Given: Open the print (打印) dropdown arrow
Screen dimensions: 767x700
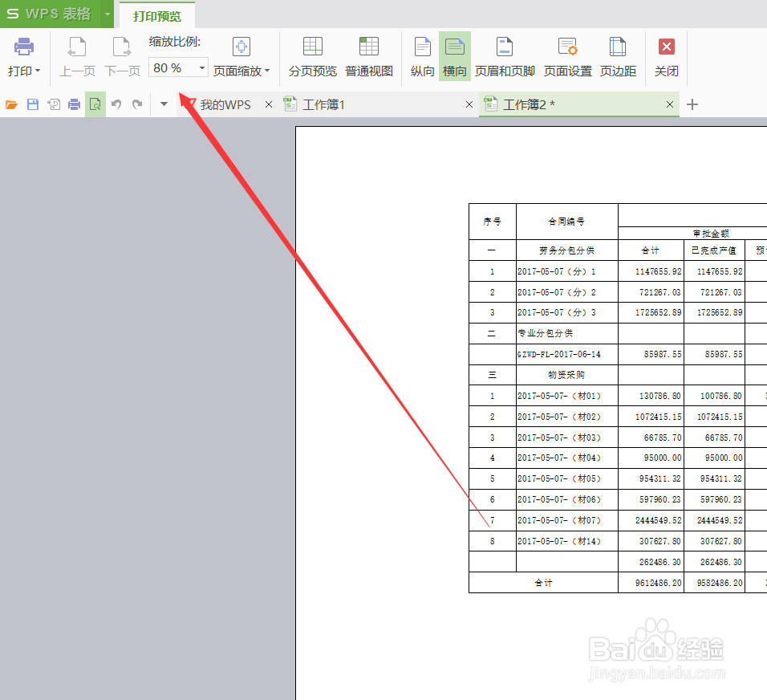Looking at the screenshot, I should (x=39, y=71).
